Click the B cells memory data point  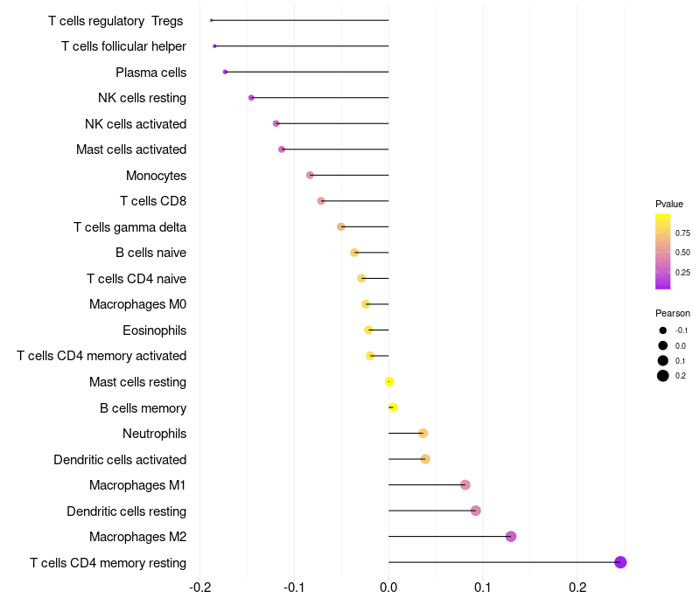393,407
